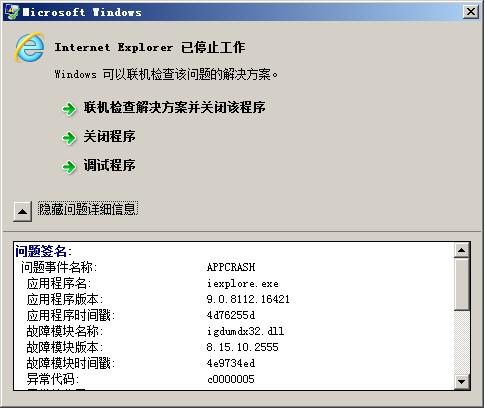485x408 pixels.
Task: Click the details scrollbar down arrow
Action: coord(462,382)
